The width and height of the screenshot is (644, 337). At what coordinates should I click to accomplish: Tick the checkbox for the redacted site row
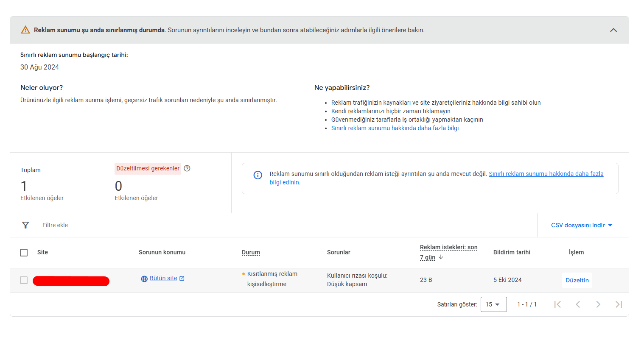click(24, 280)
